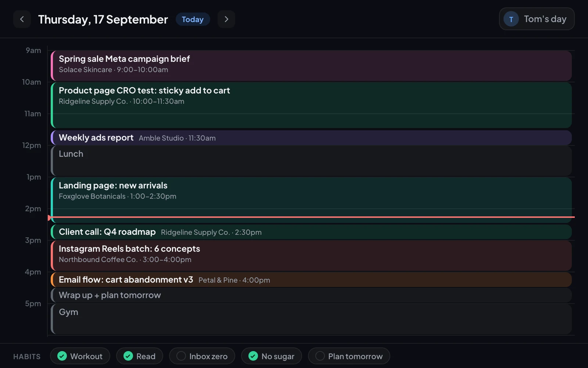Image resolution: width=588 pixels, height=368 pixels.
Task: Select the Weekly ads report event
Action: click(311, 138)
